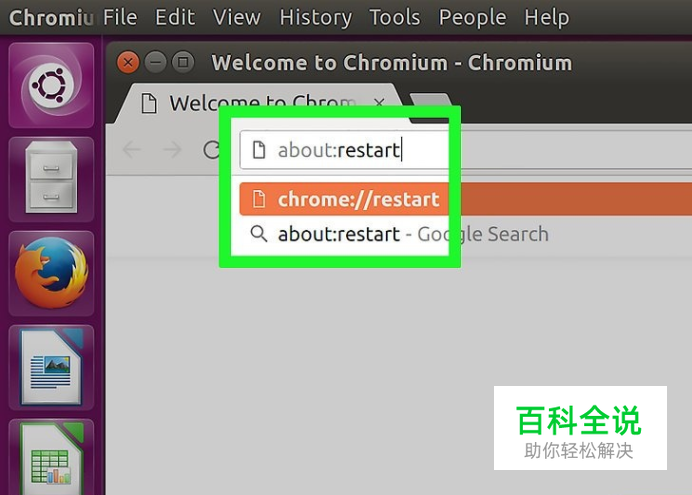
Task: Go forward with the forward arrow
Action: [x=172, y=150]
